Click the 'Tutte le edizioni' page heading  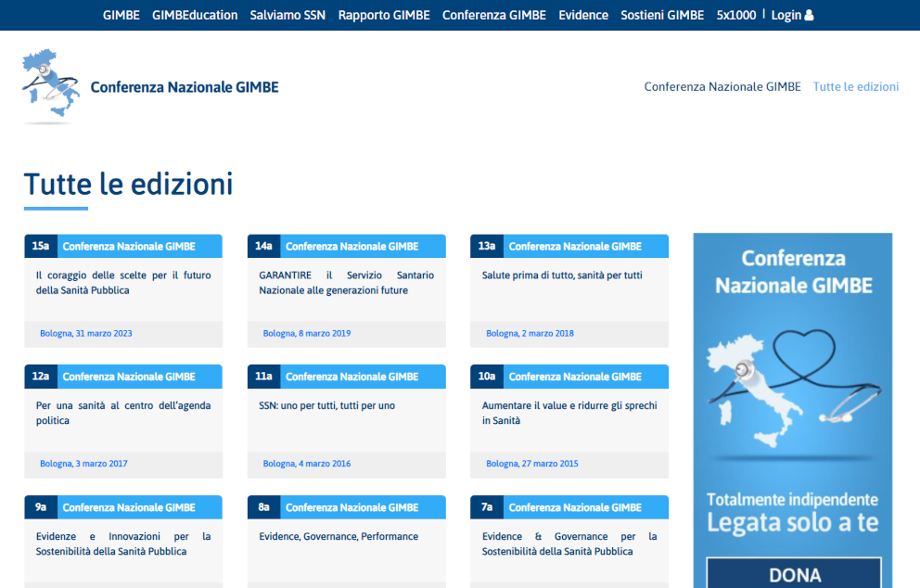[129, 185]
